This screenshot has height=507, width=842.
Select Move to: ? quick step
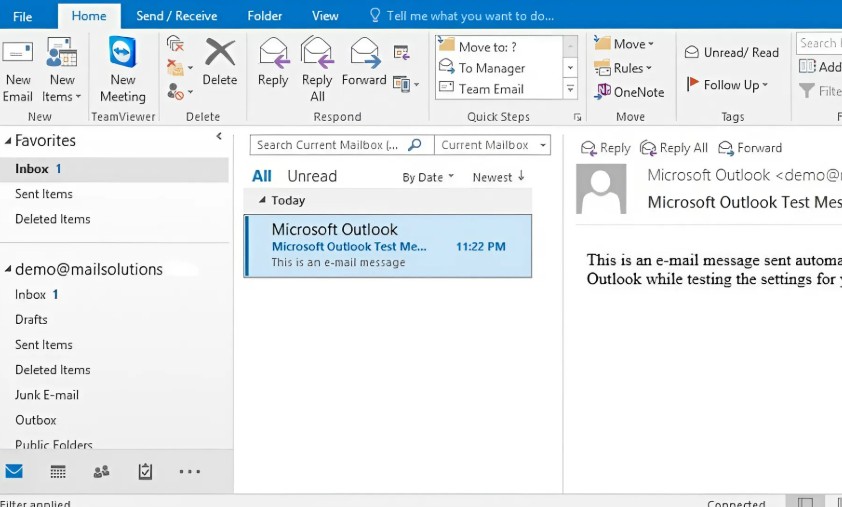(499, 47)
